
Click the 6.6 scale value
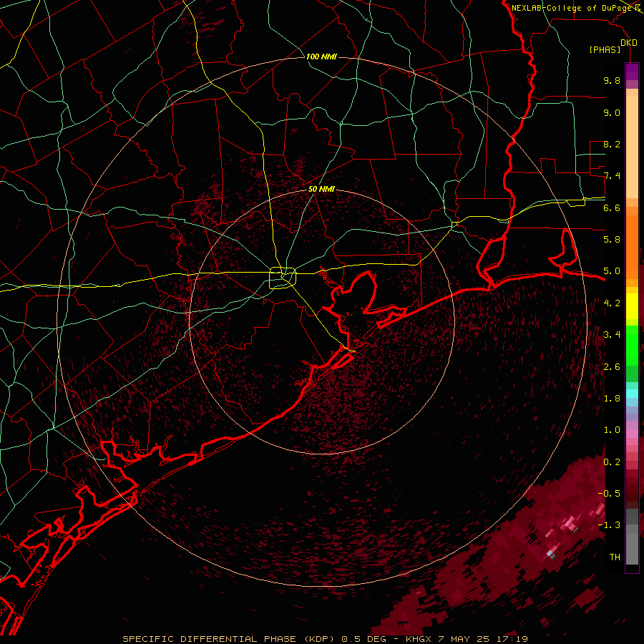tap(612, 208)
